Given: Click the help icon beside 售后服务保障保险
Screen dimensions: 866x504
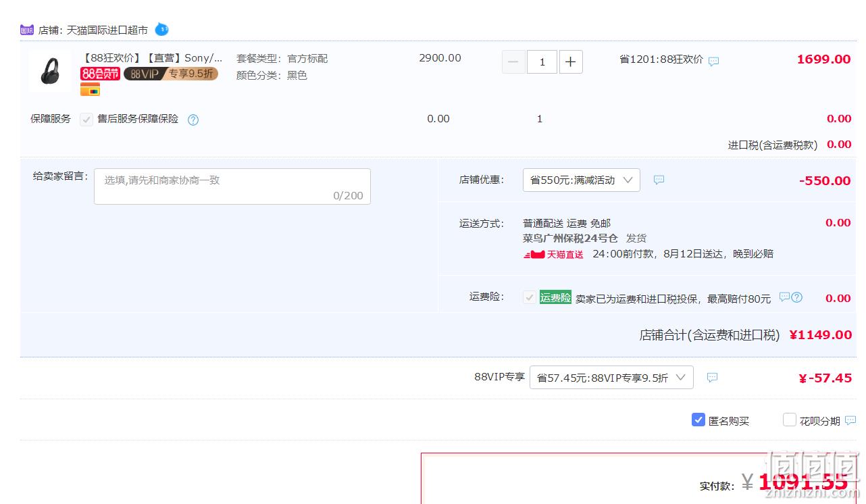Looking at the screenshot, I should pos(193,120).
